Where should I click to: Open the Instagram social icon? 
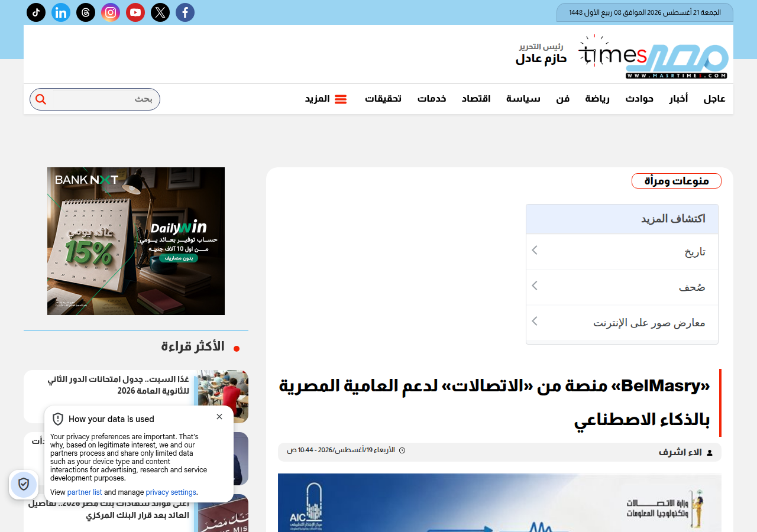[111, 12]
